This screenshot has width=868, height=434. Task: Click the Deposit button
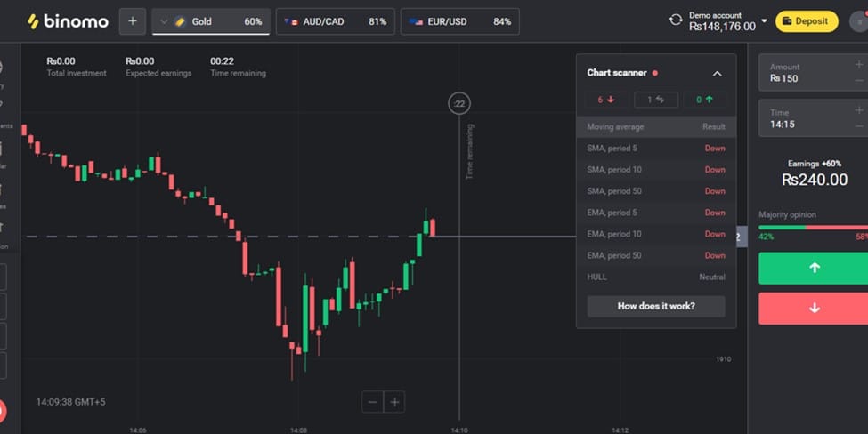807,21
